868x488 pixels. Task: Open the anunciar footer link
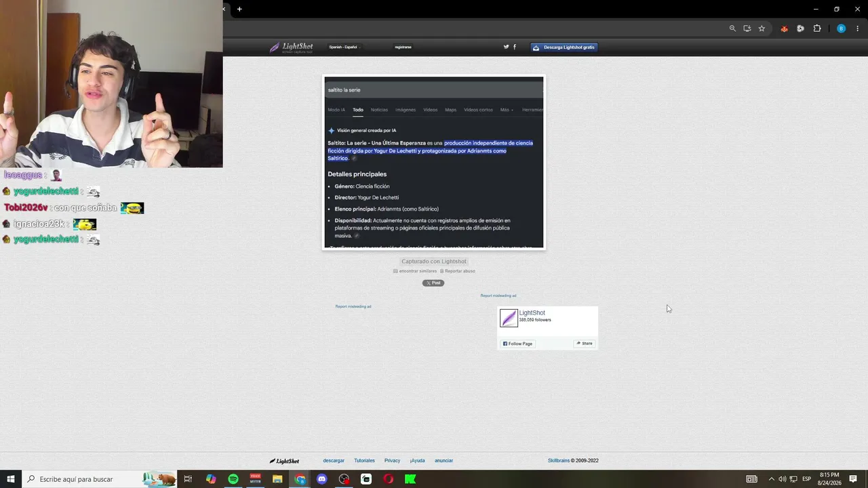pyautogui.click(x=443, y=461)
